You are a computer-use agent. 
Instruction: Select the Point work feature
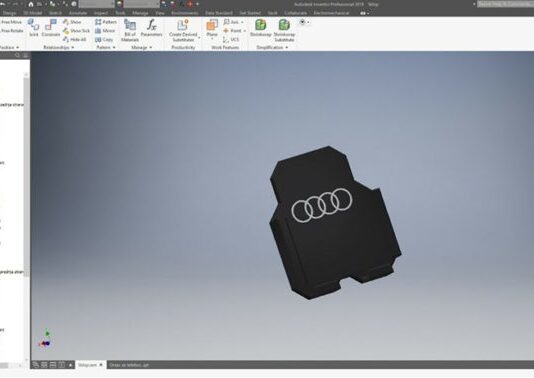pyautogui.click(x=232, y=31)
